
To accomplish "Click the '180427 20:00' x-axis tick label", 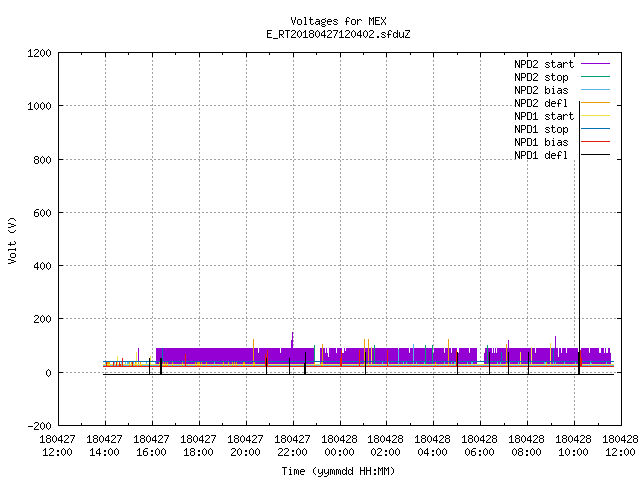I will [245, 446].
